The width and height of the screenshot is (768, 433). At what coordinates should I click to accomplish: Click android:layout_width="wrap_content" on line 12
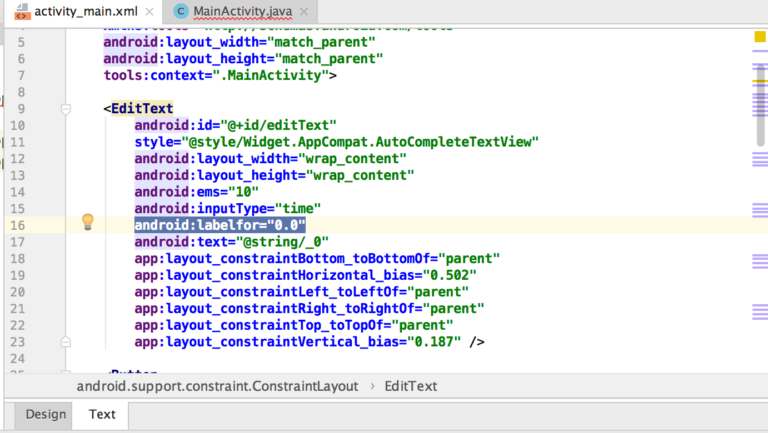270,159
